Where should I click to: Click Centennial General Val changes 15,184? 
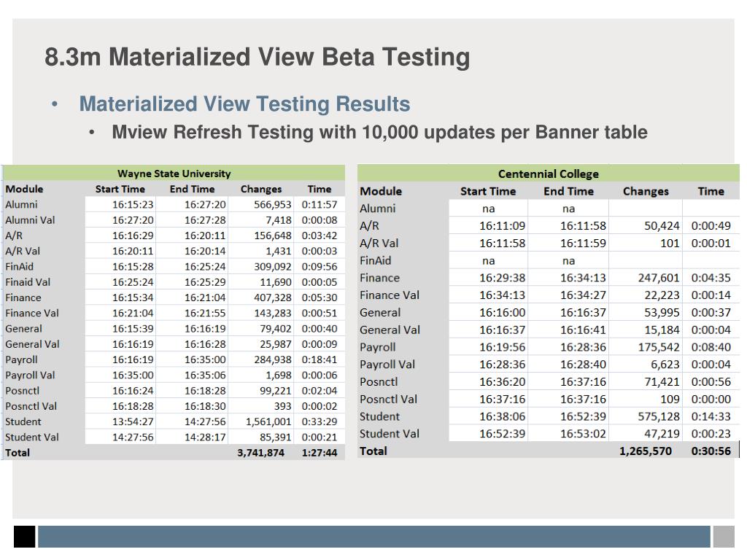click(x=662, y=330)
